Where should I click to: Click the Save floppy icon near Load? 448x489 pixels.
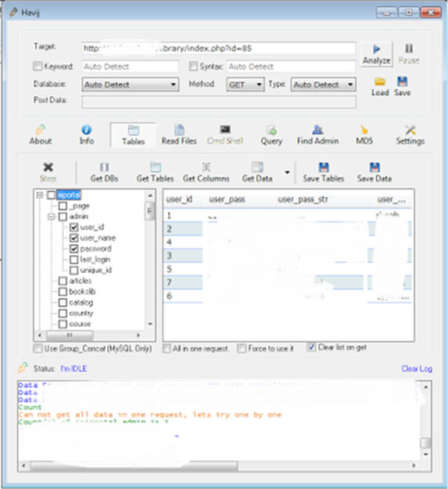coord(402,81)
